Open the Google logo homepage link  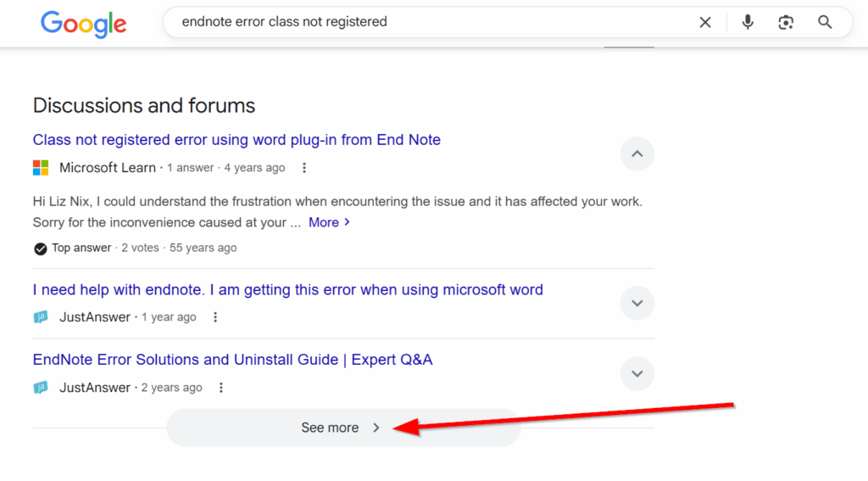[x=84, y=23]
